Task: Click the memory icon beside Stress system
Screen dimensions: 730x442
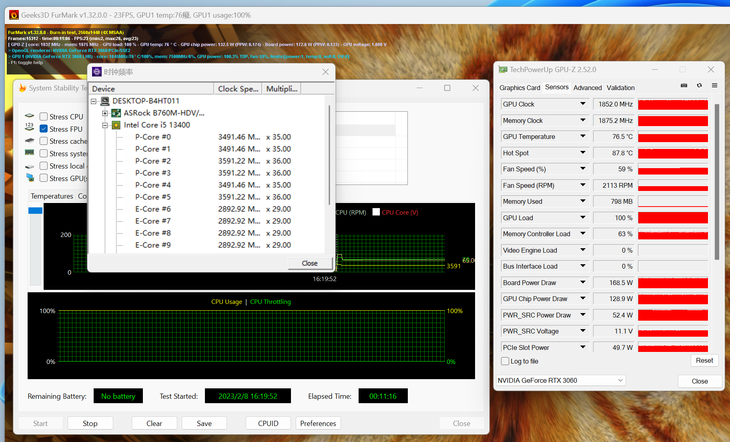Action: pos(29,152)
